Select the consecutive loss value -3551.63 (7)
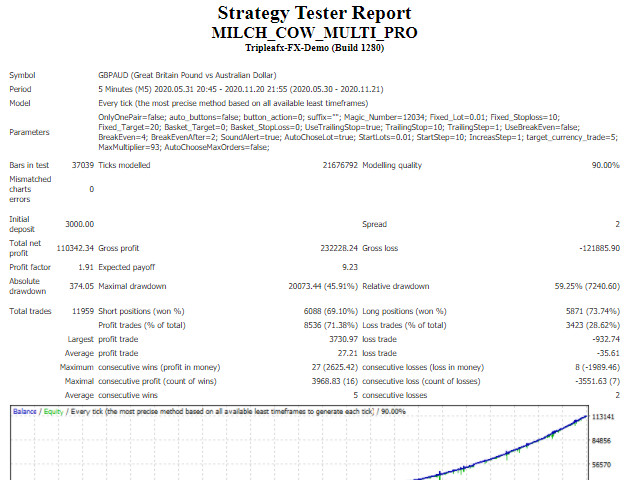Image resolution: width=640 pixels, height=480 pixels. [x=598, y=381]
